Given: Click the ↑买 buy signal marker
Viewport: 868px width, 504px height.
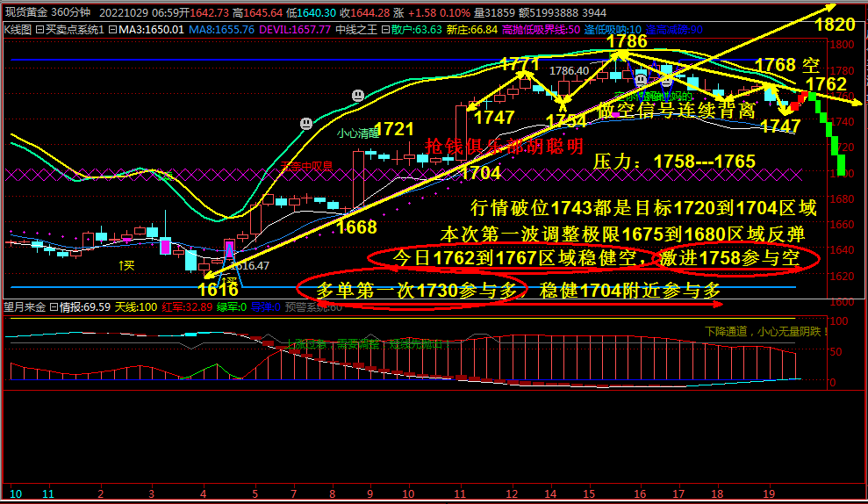Looking at the screenshot, I should point(126,265).
